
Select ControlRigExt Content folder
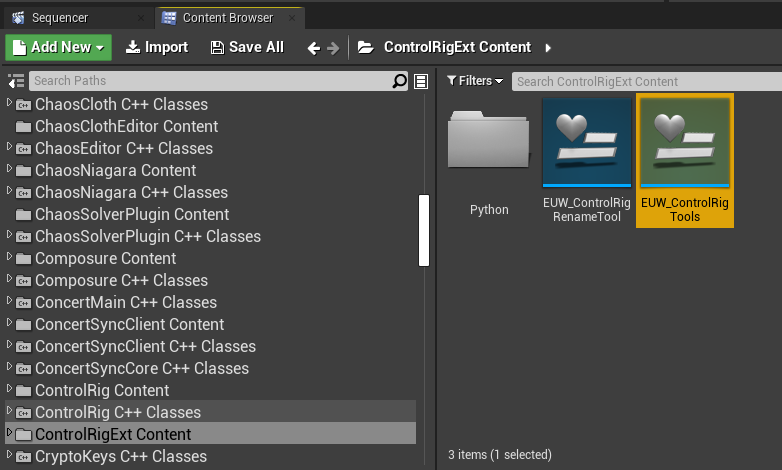pyautogui.click(x=210, y=434)
